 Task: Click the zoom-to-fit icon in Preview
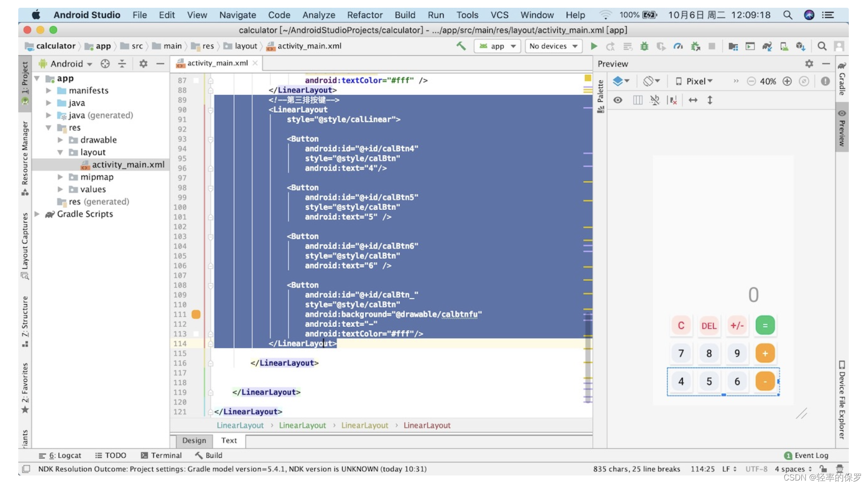(804, 81)
